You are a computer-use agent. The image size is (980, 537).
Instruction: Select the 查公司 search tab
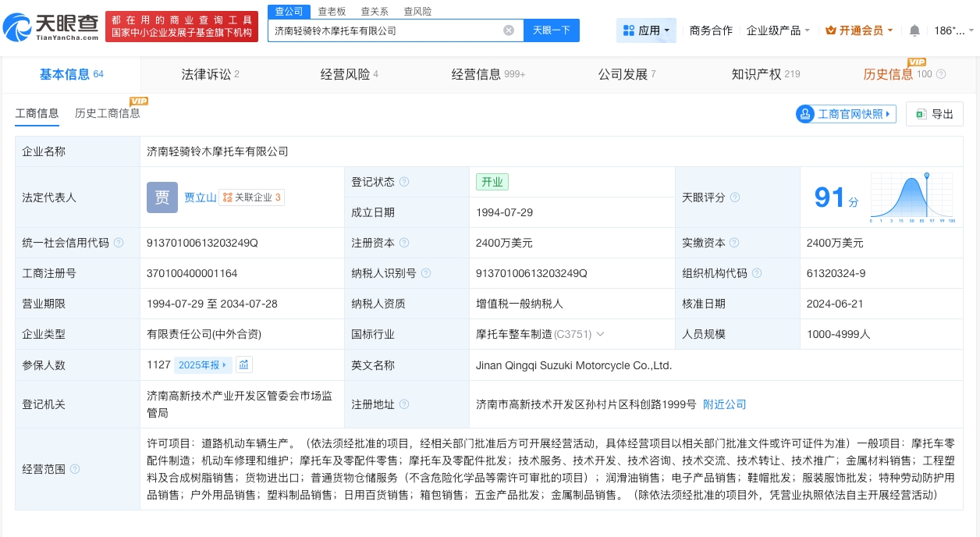(x=289, y=11)
